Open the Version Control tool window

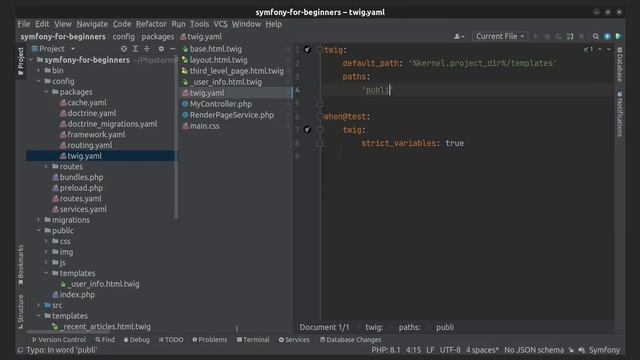(59, 340)
